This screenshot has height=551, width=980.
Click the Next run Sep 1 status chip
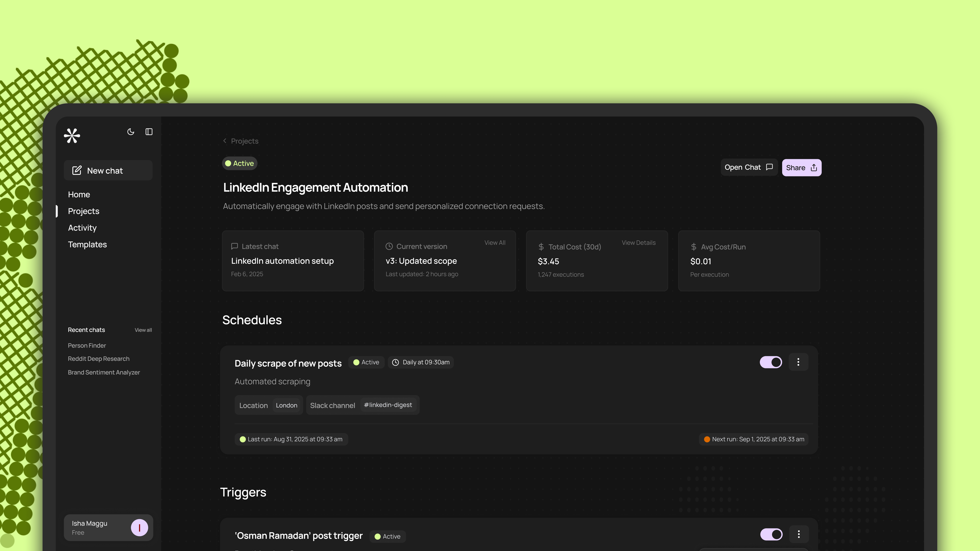(x=754, y=439)
